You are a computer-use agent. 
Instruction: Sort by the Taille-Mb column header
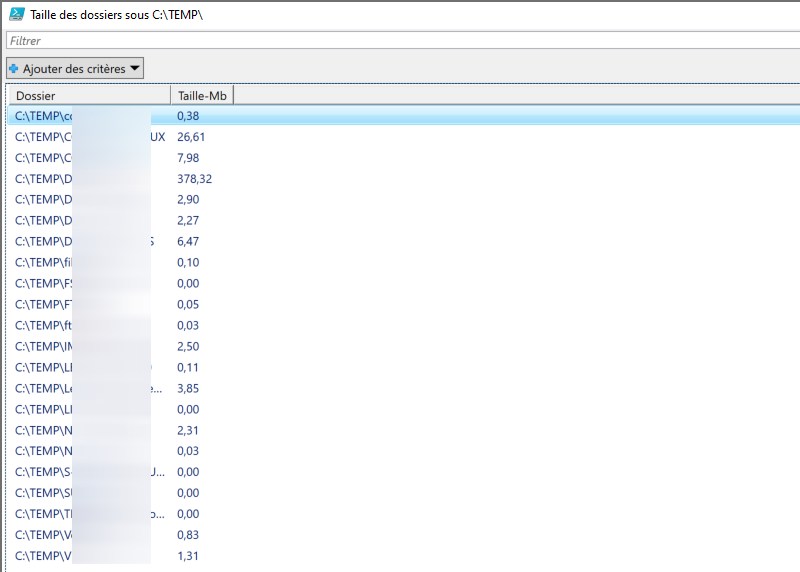202,95
